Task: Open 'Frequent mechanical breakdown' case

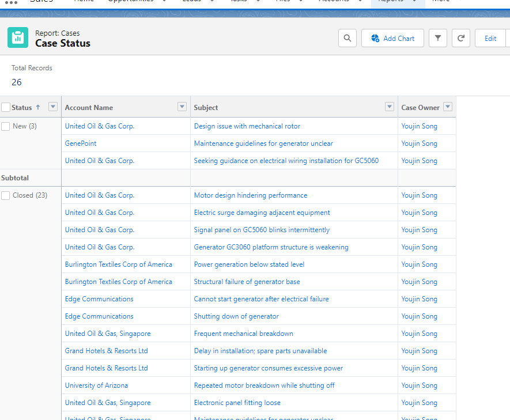Action: [243, 334]
